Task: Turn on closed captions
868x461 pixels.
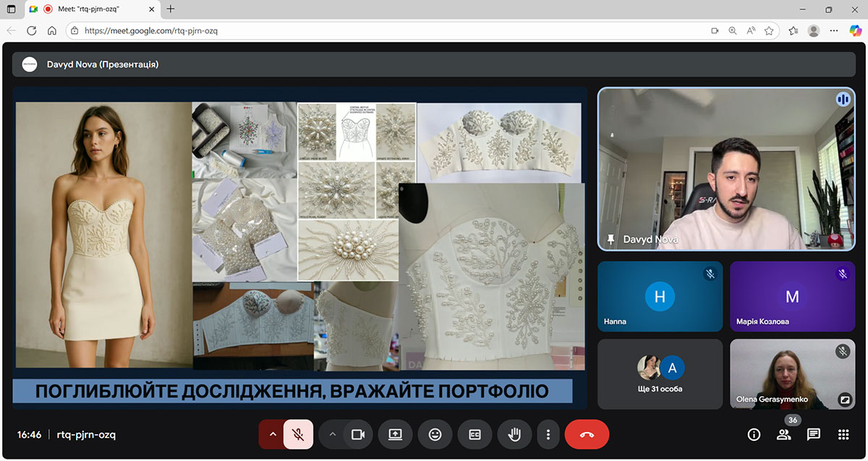Action: pos(475,434)
